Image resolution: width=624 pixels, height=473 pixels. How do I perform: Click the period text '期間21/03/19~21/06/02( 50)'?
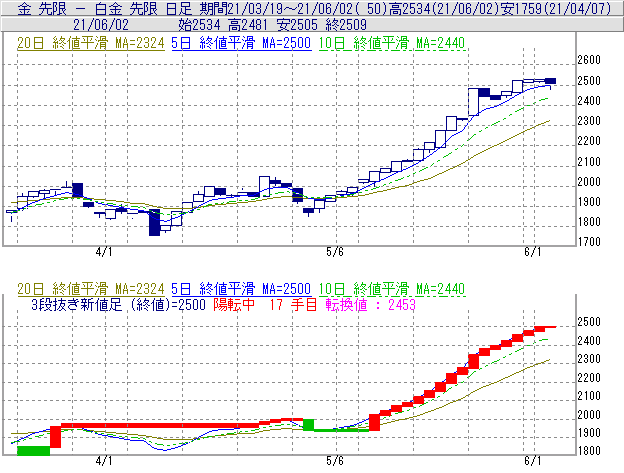(293, 8)
